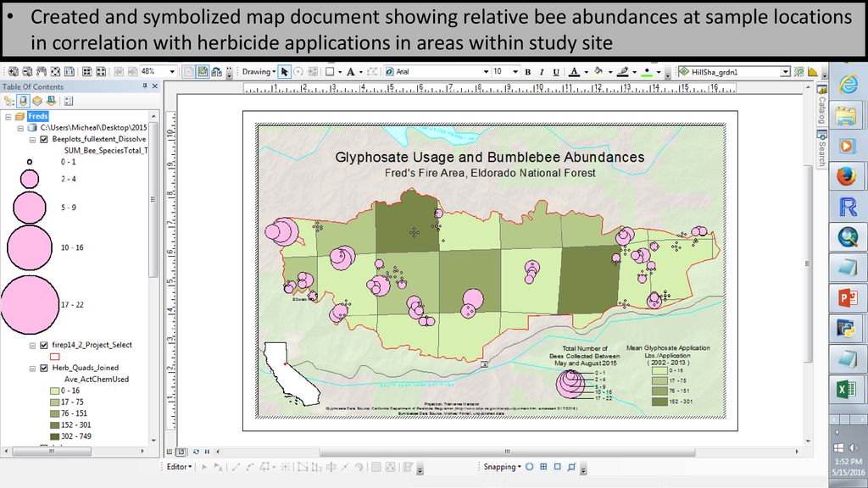868x488 pixels.
Task: Enable Vertex Snapping icon
Action: tap(558, 467)
